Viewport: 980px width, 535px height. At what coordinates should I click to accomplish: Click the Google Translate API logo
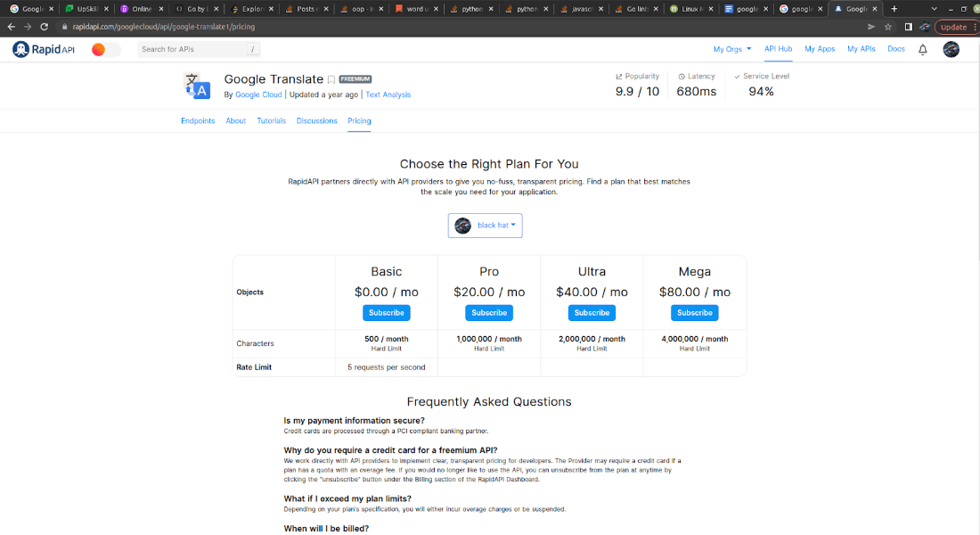pos(197,86)
